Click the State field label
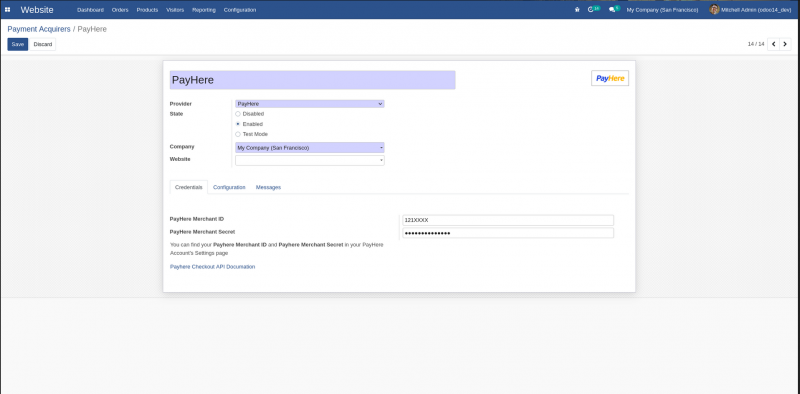800x394 pixels. [176, 114]
